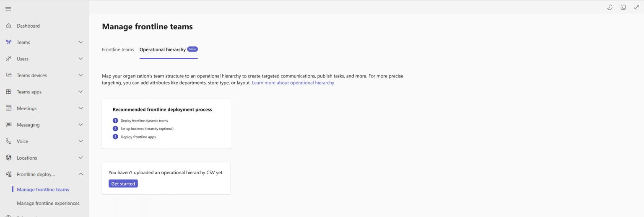Switch to the Frontline teams tab
Image resolution: width=644 pixels, height=217 pixels.
[x=118, y=49]
